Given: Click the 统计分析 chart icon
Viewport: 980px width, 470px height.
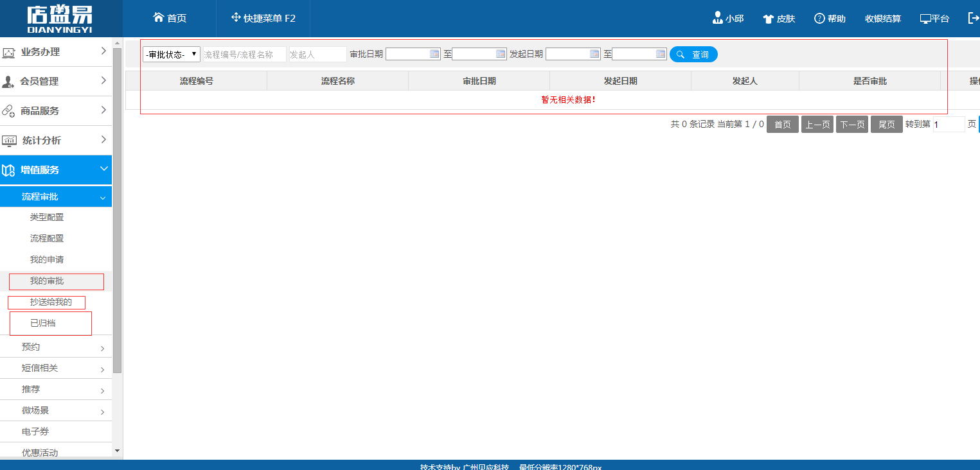Looking at the screenshot, I should pos(9,141).
